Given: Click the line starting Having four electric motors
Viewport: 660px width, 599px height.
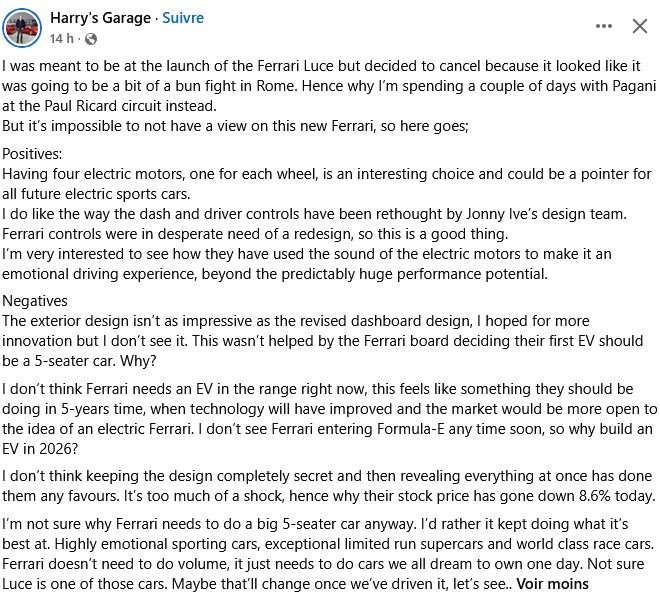Looking at the screenshot, I should pos(327,174).
